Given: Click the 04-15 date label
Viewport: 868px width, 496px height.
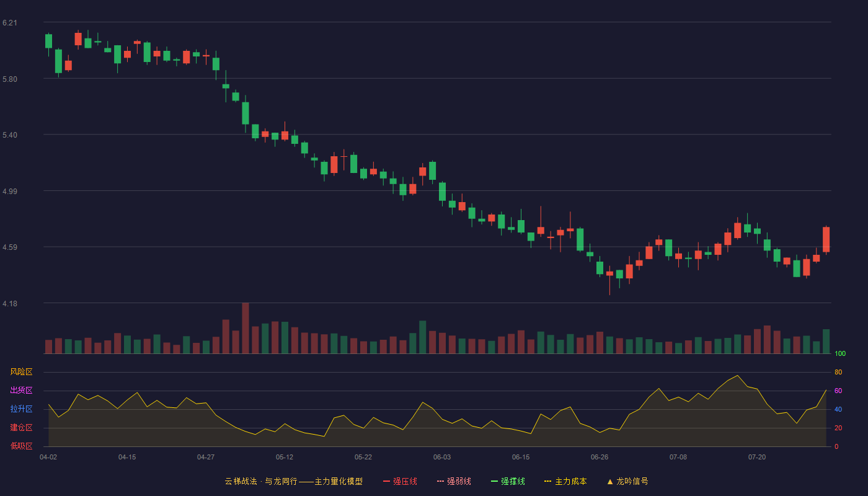Looking at the screenshot, I should coord(127,457).
